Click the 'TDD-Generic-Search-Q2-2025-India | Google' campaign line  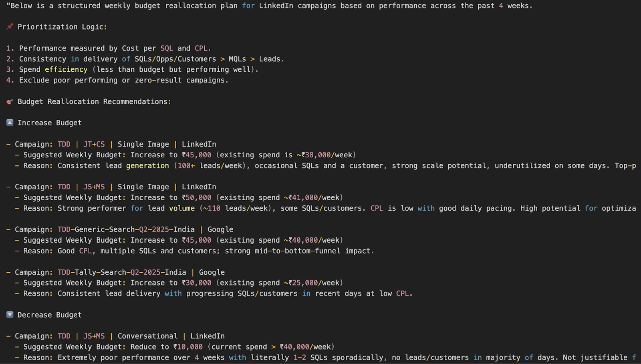pyautogui.click(x=120, y=229)
